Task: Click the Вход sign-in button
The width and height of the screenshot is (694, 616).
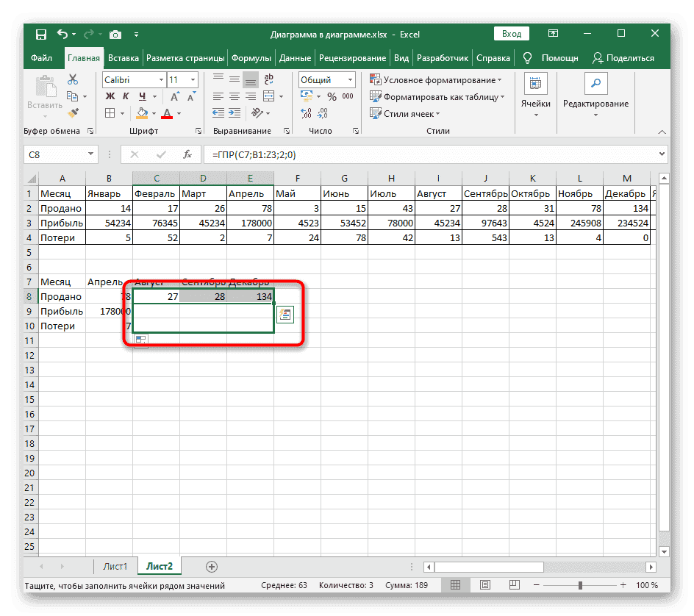Action: (x=512, y=34)
